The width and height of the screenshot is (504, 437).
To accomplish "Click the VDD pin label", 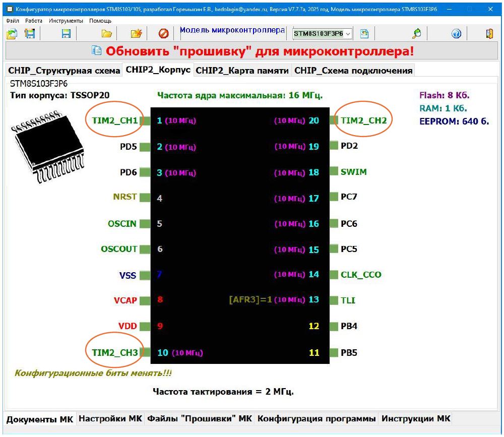I will pyautogui.click(x=128, y=326).
